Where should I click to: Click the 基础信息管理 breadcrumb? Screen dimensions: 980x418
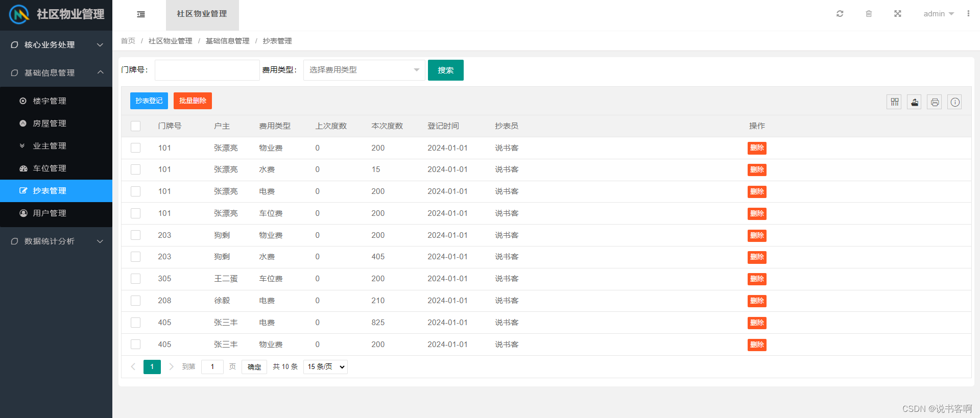pyautogui.click(x=228, y=41)
